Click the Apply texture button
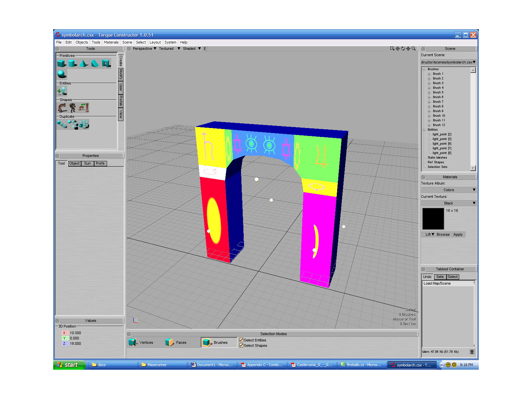Image resolution: width=532 pixels, height=399 pixels. point(458,234)
